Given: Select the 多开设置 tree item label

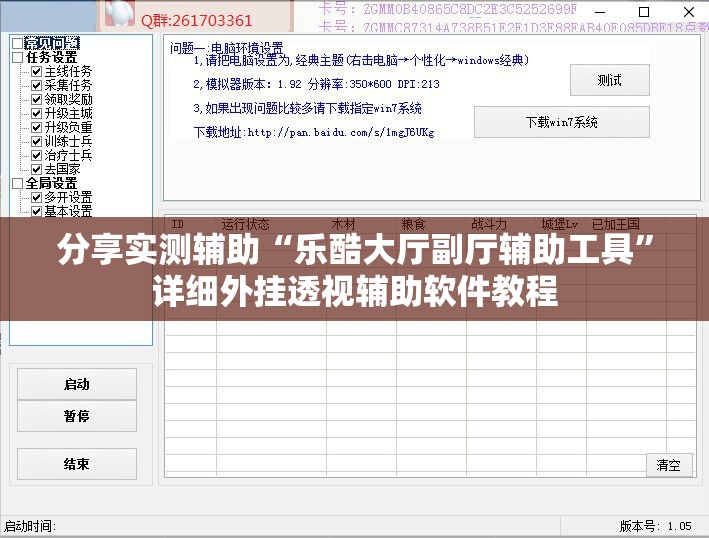Looking at the screenshot, I should [x=68, y=198].
